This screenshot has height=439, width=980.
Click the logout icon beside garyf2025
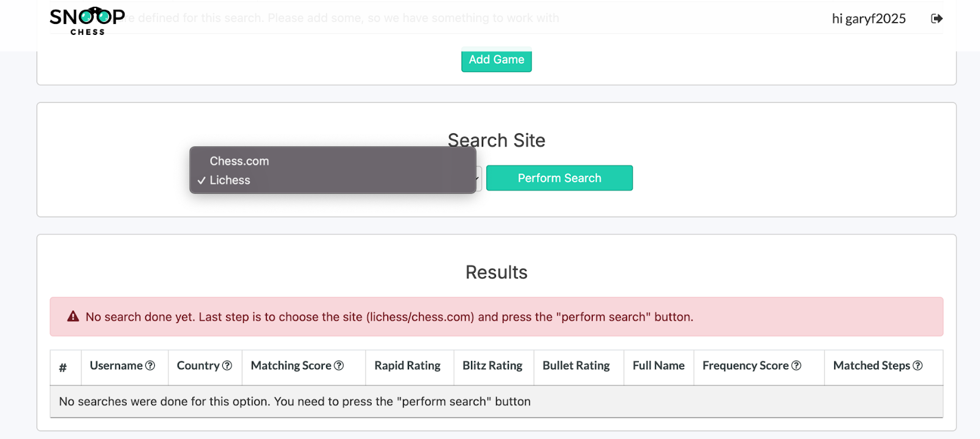click(937, 18)
